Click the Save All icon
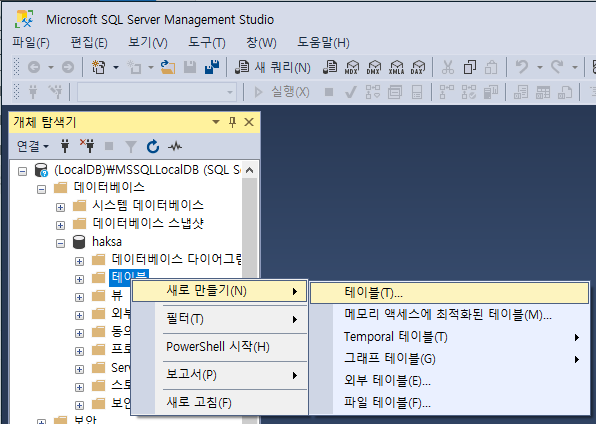 pos(212,67)
